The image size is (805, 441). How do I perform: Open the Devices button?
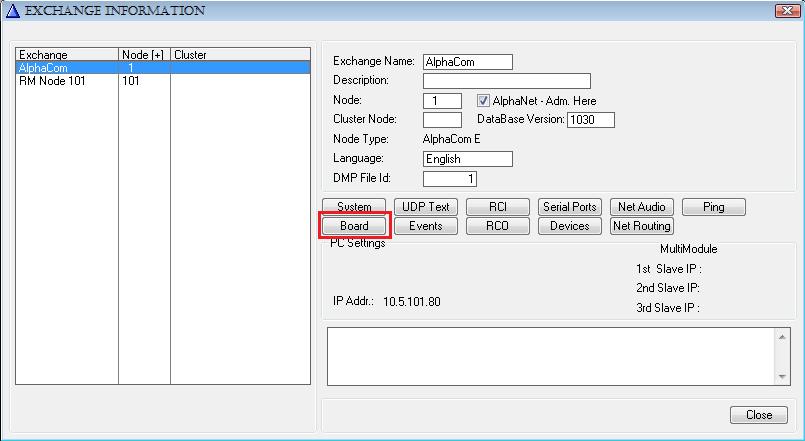coord(570,225)
